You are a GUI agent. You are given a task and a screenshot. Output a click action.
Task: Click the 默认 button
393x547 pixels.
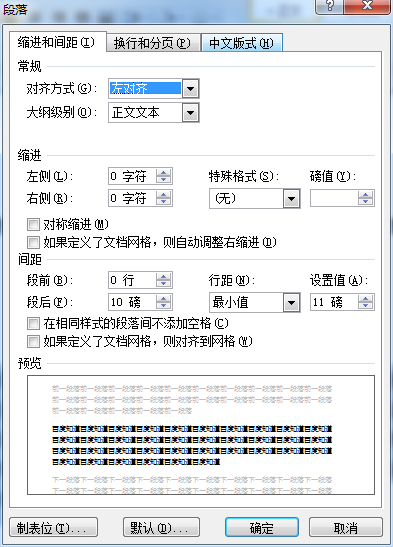161,527
